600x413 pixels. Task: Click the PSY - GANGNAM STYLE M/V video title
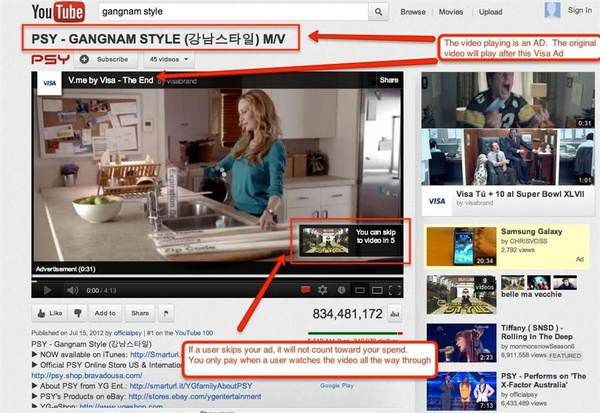[158, 39]
